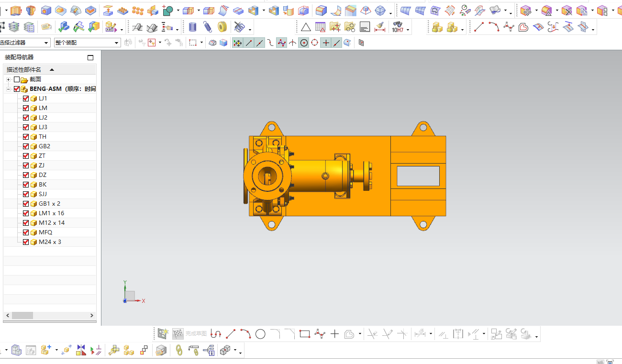Click the chain link WAVE linker icon
622x364 pixels.
[x=179, y=351]
